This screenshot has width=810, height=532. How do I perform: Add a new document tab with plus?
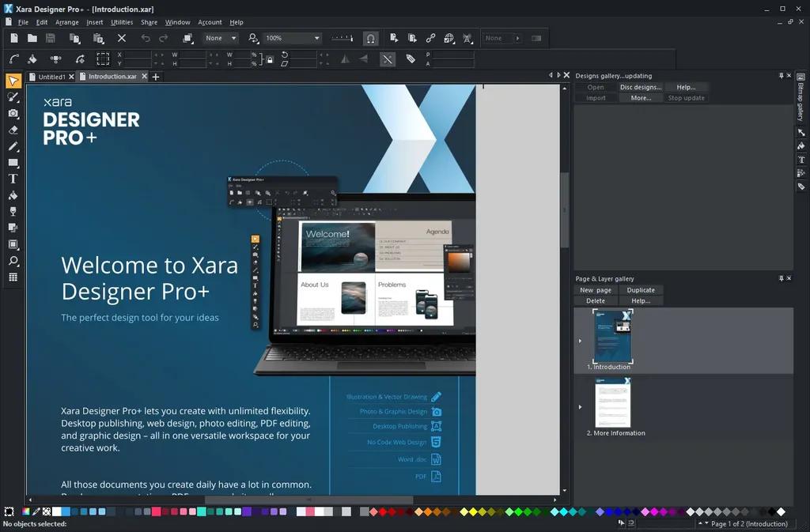tap(156, 77)
